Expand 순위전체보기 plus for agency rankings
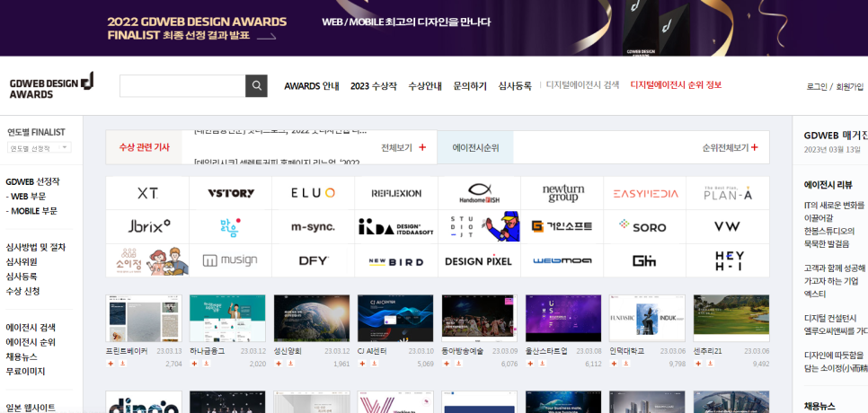The height and width of the screenshot is (413, 868). [x=754, y=147]
